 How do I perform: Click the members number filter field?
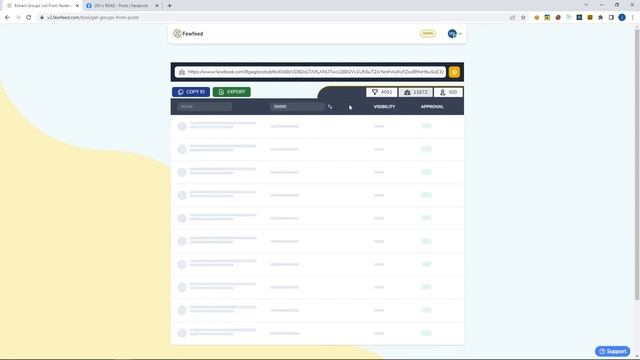(297, 107)
